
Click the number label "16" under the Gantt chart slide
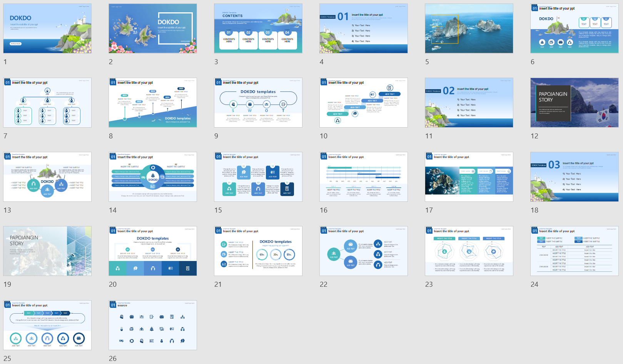(x=324, y=210)
